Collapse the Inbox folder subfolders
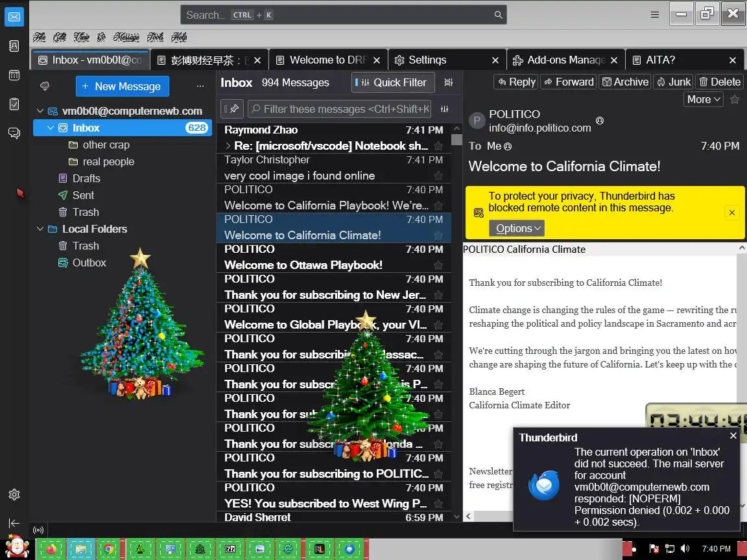 (51, 128)
